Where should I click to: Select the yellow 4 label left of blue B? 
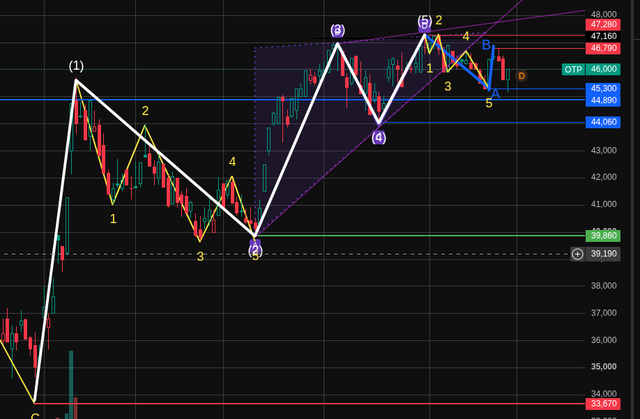tap(466, 37)
